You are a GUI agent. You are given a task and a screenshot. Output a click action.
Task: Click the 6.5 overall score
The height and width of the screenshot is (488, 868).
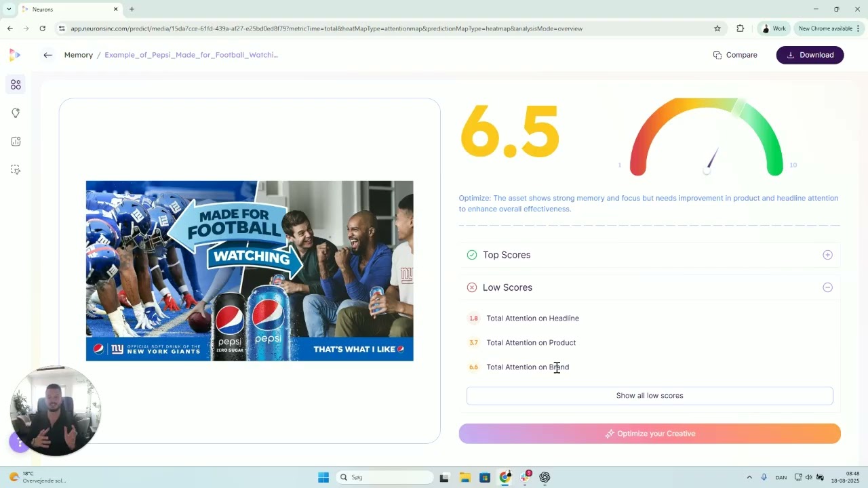(510, 133)
